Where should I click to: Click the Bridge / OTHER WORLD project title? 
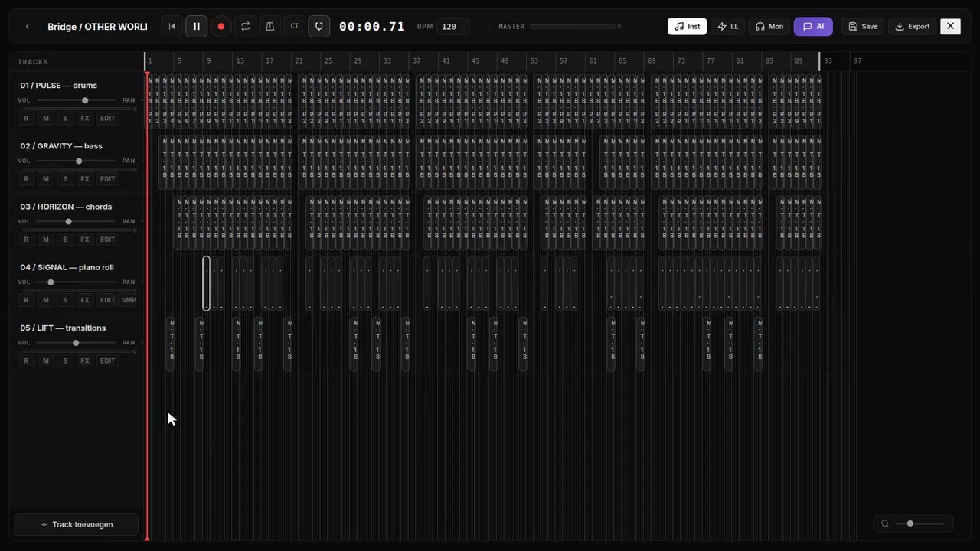pyautogui.click(x=97, y=27)
